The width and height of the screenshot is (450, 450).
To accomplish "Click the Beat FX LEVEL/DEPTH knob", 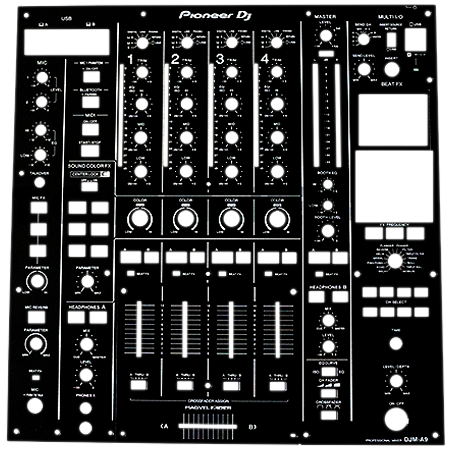I will (396, 381).
